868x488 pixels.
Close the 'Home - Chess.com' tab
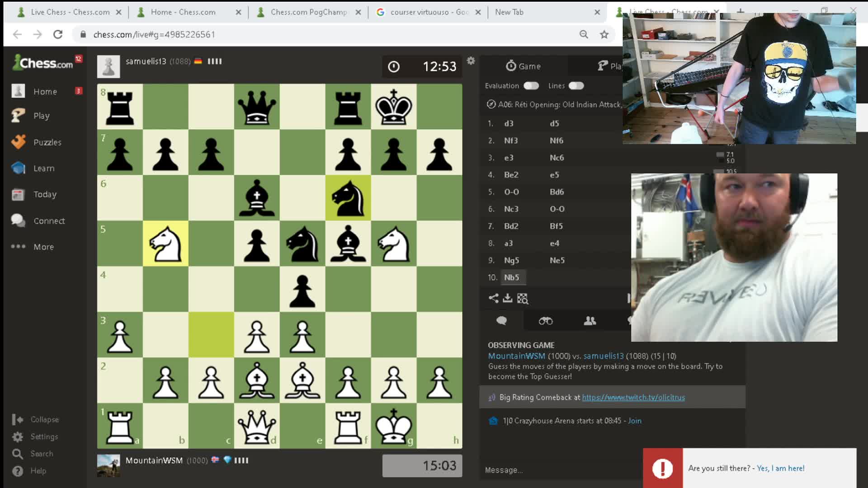pos(238,12)
